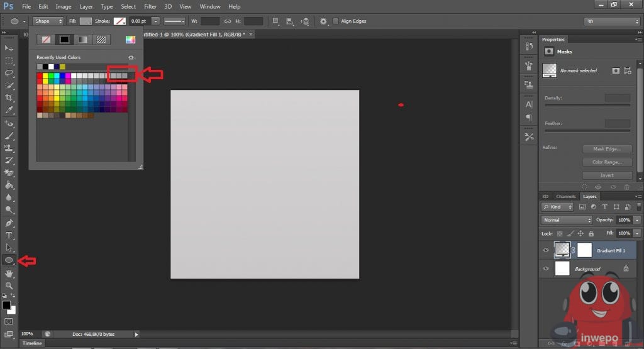The height and width of the screenshot is (349, 644).
Task: Select the Paint Bucket tool
Action: click(x=9, y=185)
